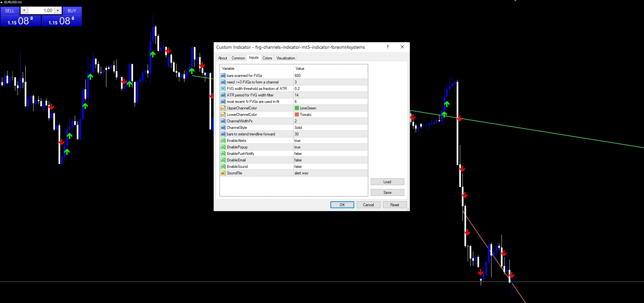Select the Tomato color swatch
644x303 pixels.
coord(297,115)
